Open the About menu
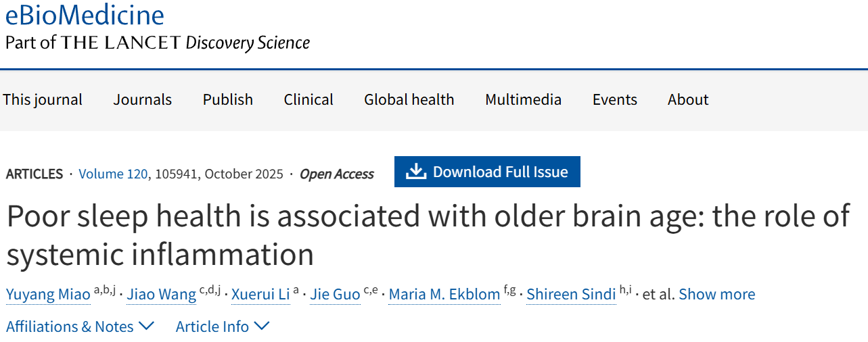 point(688,99)
